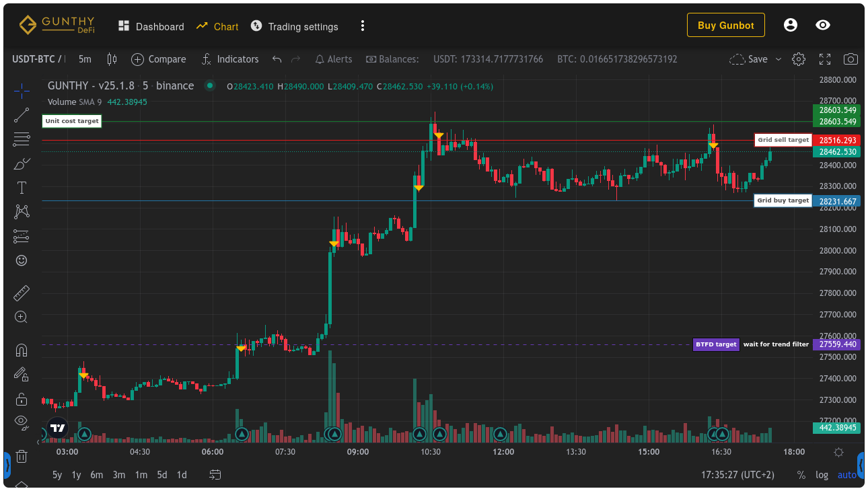The height and width of the screenshot is (491, 868).
Task: Set the range to 1d
Action: coord(182,475)
